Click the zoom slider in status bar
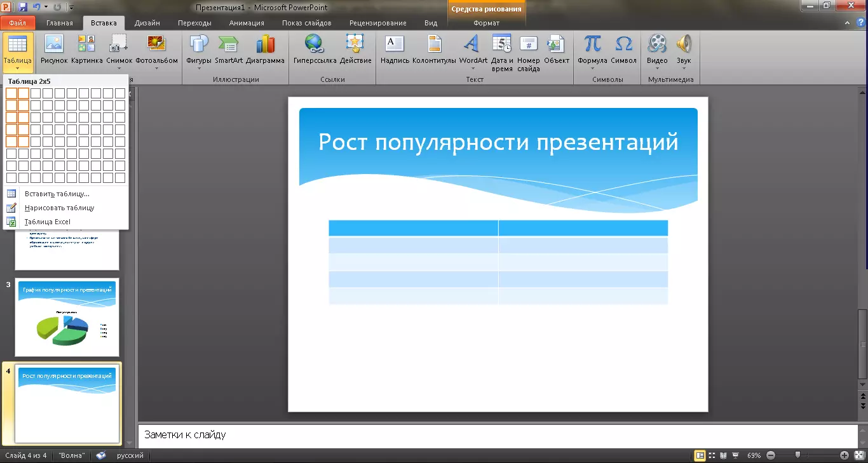This screenshot has width=868, height=463. (x=797, y=455)
